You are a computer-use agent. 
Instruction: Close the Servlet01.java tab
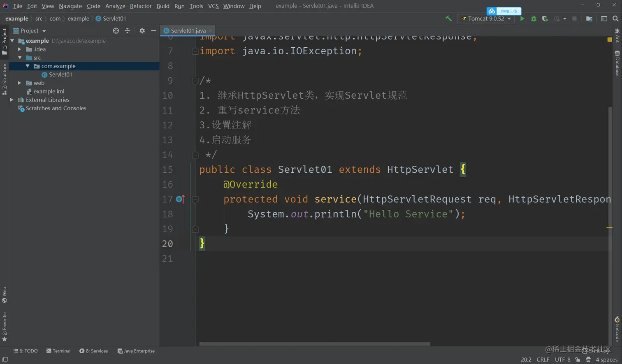pyautogui.click(x=210, y=31)
